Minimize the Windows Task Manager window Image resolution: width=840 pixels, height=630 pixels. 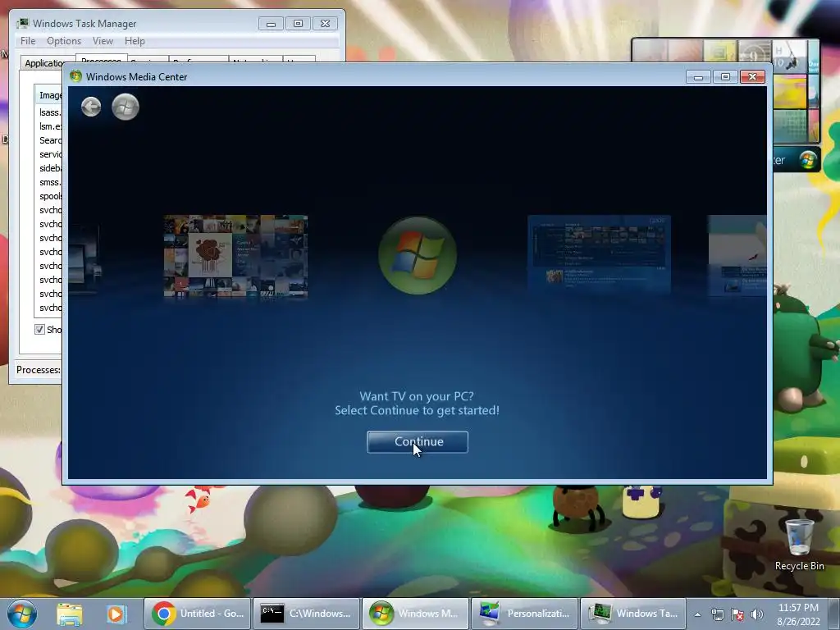(x=271, y=24)
